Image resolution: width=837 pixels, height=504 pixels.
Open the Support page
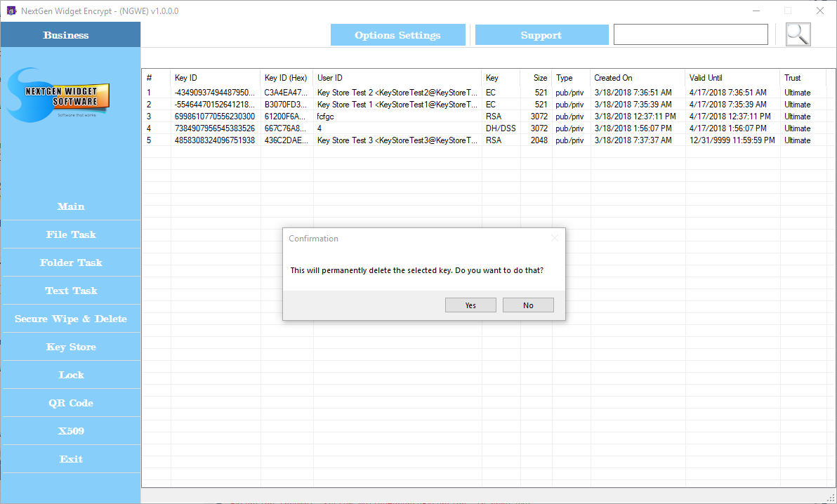click(x=541, y=35)
